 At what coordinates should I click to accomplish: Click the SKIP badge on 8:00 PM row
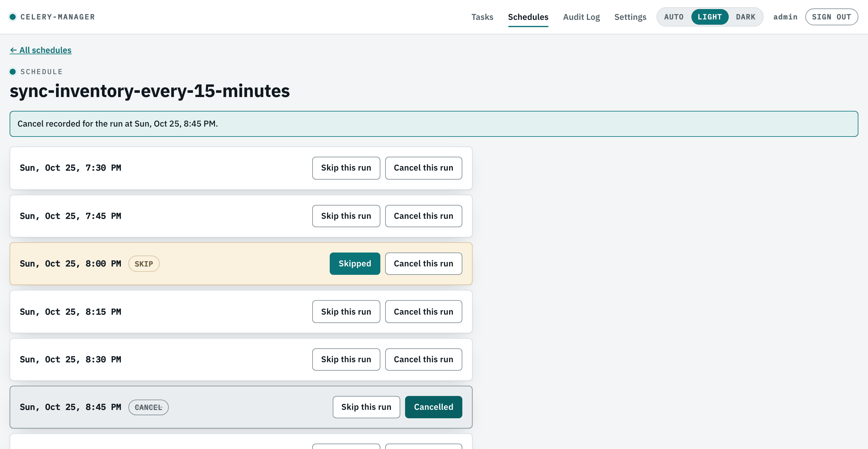[144, 264]
